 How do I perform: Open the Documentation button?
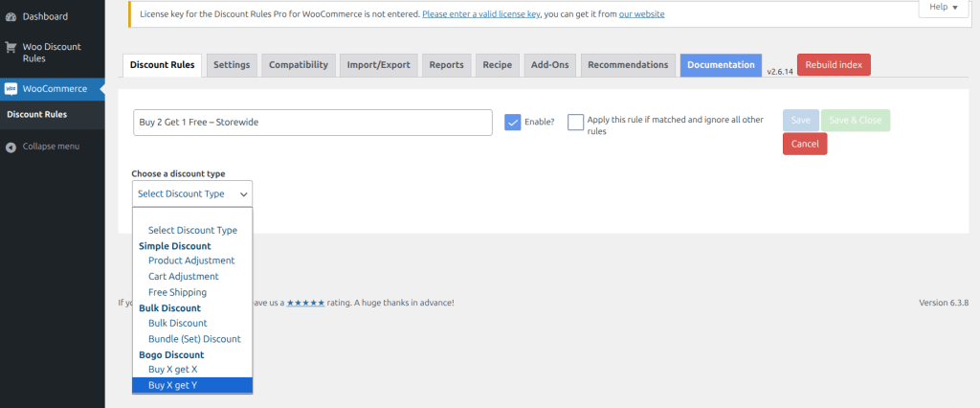tap(721, 65)
